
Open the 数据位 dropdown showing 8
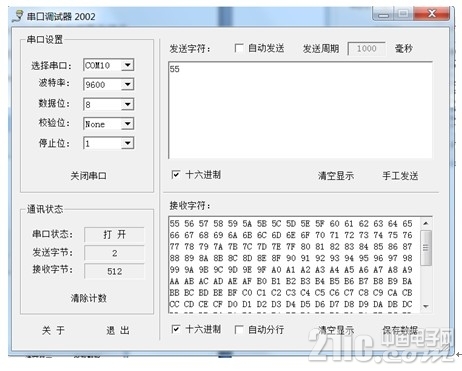point(127,104)
